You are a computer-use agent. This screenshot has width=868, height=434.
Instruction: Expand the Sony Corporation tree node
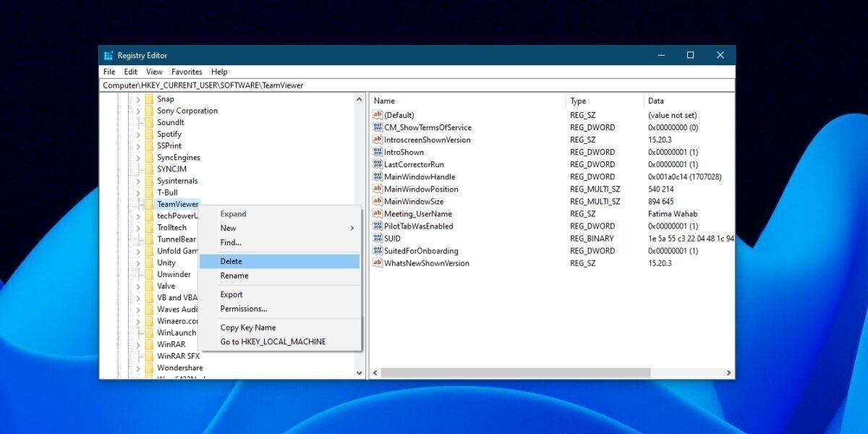[x=138, y=110]
